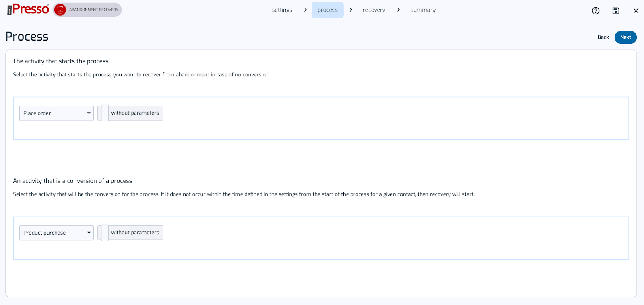Save the scenario using the floppy disk icon
This screenshot has width=644, height=305.
[x=615, y=11]
